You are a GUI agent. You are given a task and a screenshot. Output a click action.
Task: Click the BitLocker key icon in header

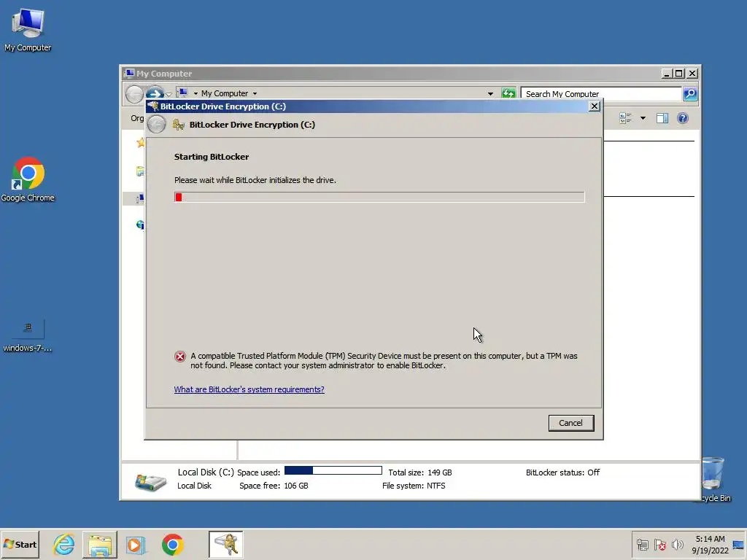pyautogui.click(x=179, y=125)
